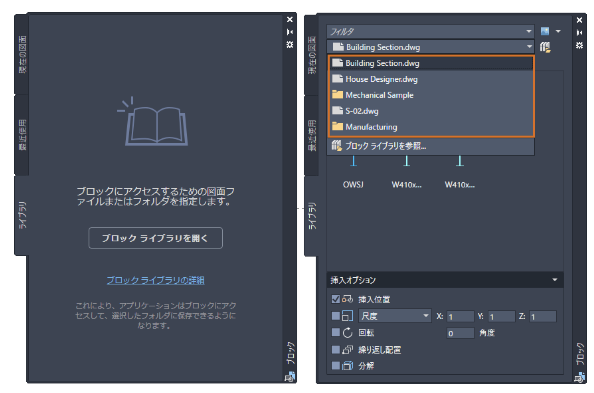Open the scale type dropdown
Screen dimensions: 594x393
[x=395, y=316]
